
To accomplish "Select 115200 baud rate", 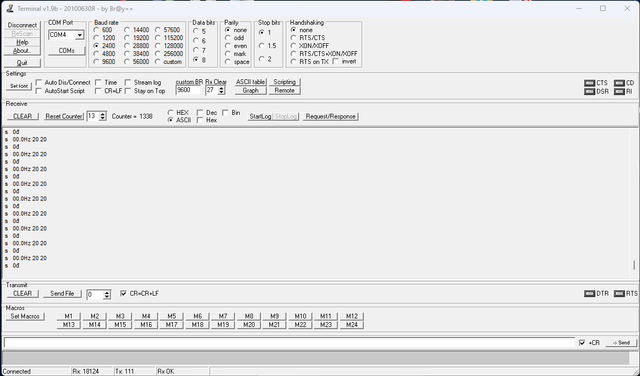I will 158,38.
